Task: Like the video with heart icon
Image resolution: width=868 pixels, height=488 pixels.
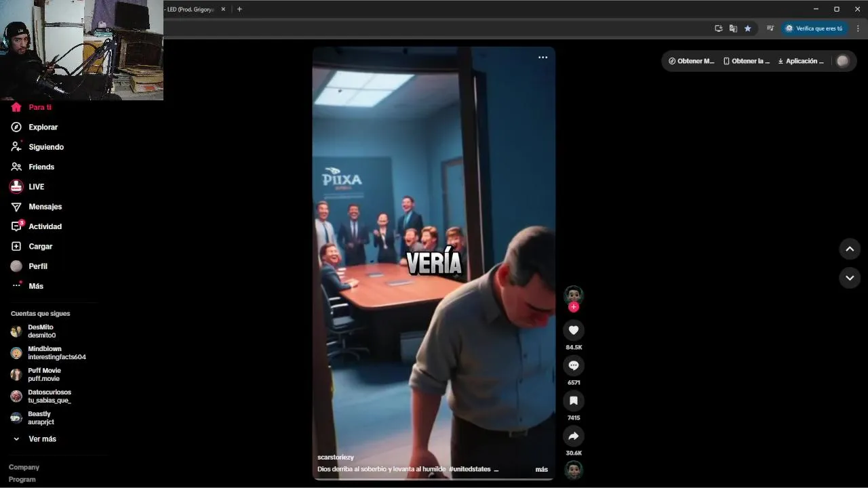Action: click(x=574, y=330)
